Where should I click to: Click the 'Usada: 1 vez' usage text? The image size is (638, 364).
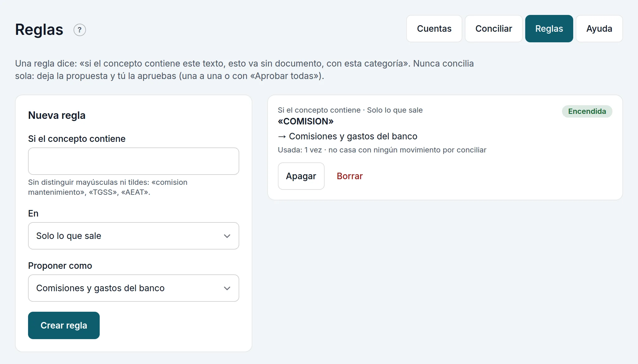[300, 150]
